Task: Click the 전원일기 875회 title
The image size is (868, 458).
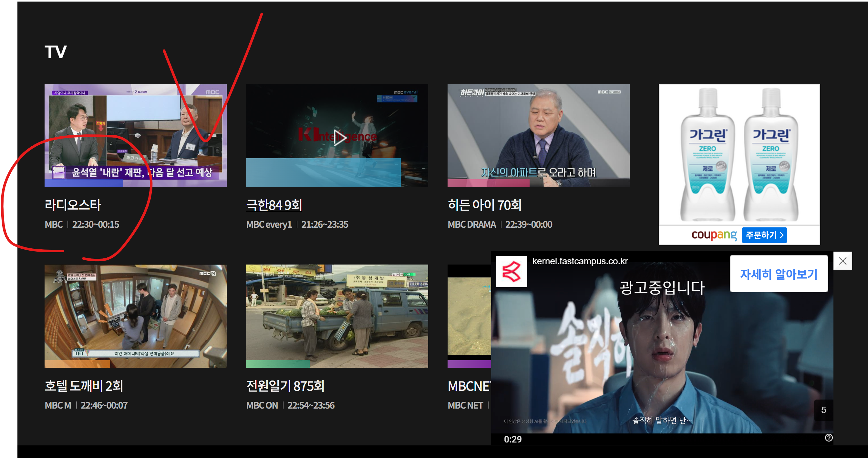Action: (x=285, y=386)
